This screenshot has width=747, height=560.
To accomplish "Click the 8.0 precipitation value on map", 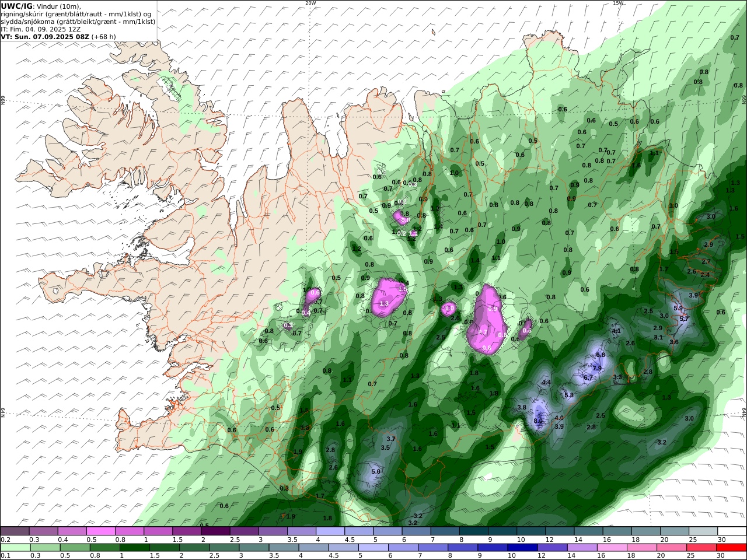I will click(x=538, y=421).
